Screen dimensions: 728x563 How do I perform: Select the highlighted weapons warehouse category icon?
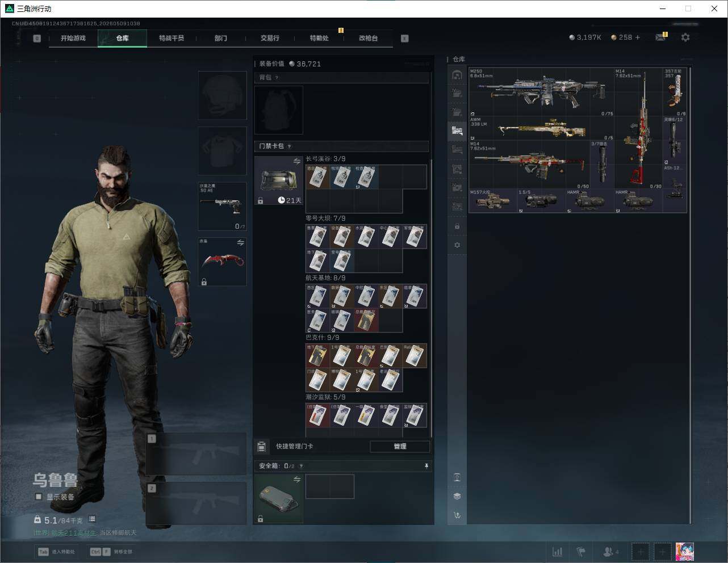coord(457,131)
